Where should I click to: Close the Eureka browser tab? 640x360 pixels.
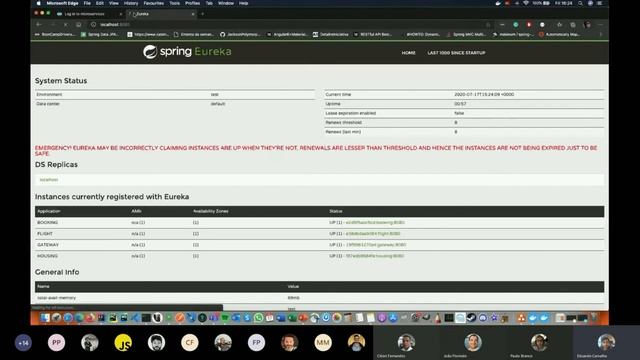193,14
